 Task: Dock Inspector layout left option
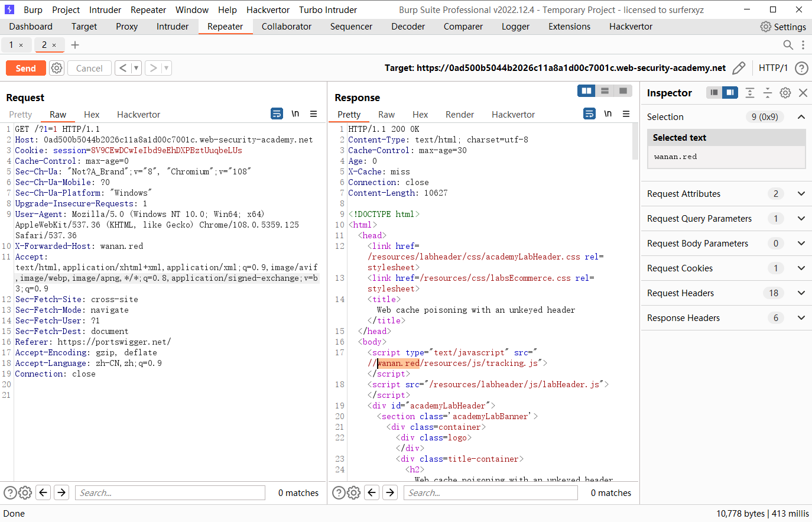[x=714, y=92]
